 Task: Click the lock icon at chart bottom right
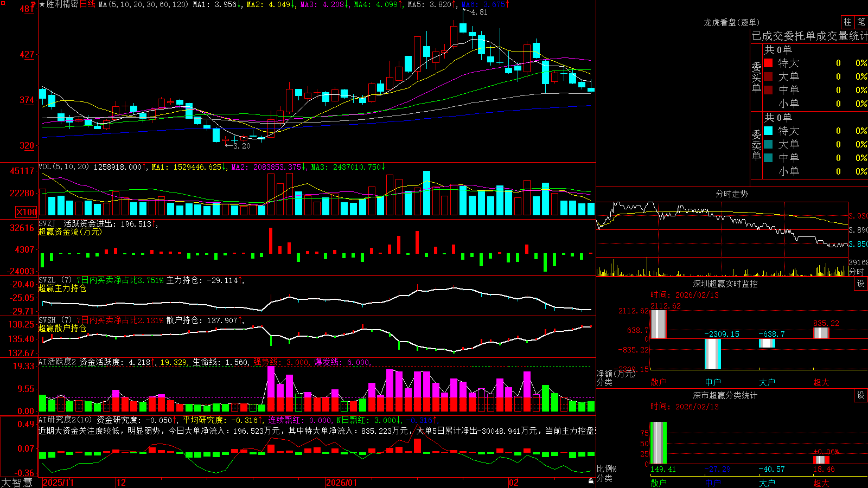[x=591, y=481]
